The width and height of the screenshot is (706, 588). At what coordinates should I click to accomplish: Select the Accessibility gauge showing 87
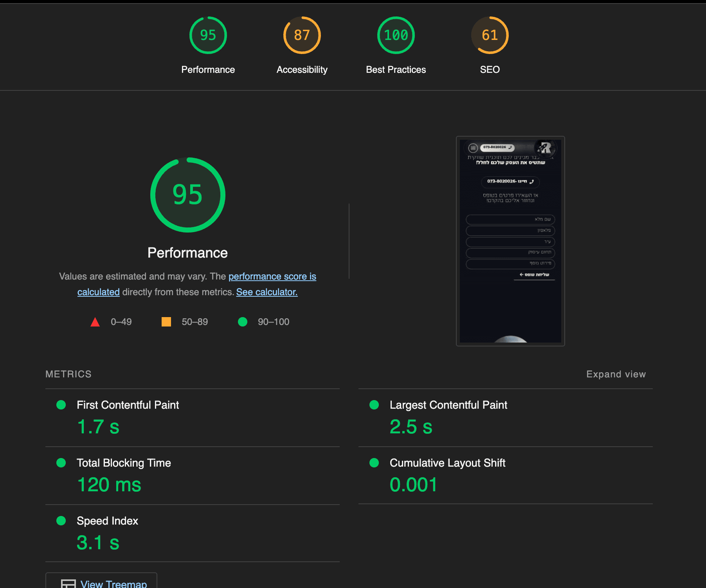point(302,35)
